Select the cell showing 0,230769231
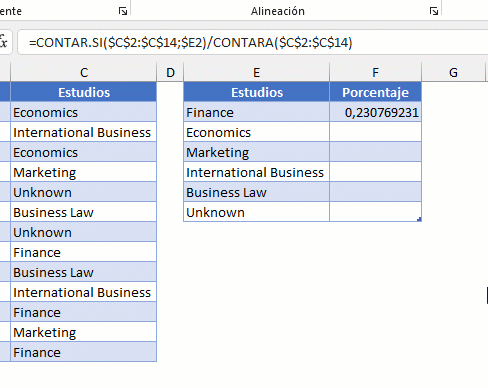The width and height of the screenshot is (488, 388). (x=375, y=112)
